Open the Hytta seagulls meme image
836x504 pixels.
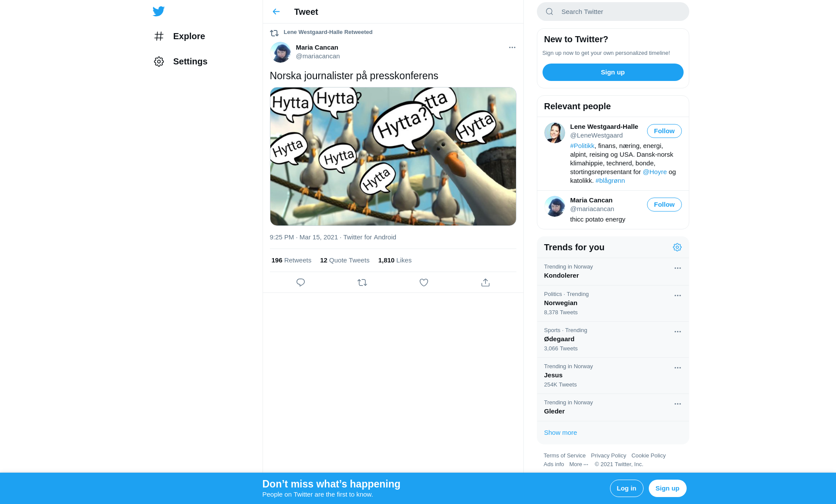(393, 156)
